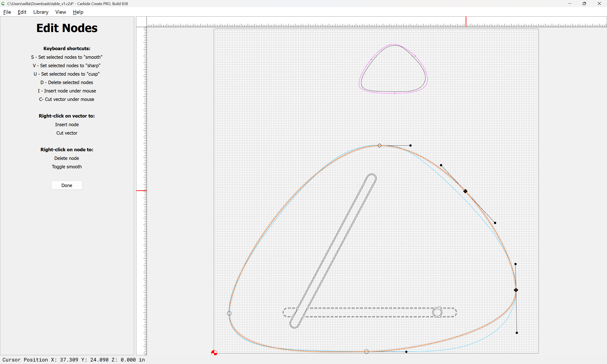Click the handle dot beside bottom circle node
Screen dimensions: 607x364
(x=406, y=352)
